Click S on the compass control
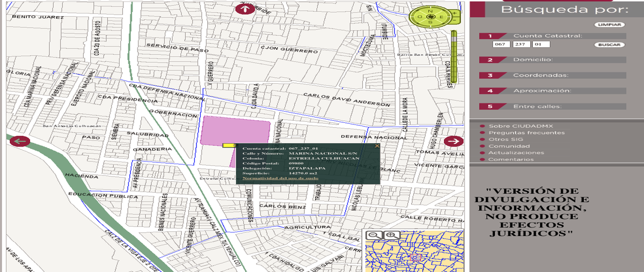 [x=430, y=22]
